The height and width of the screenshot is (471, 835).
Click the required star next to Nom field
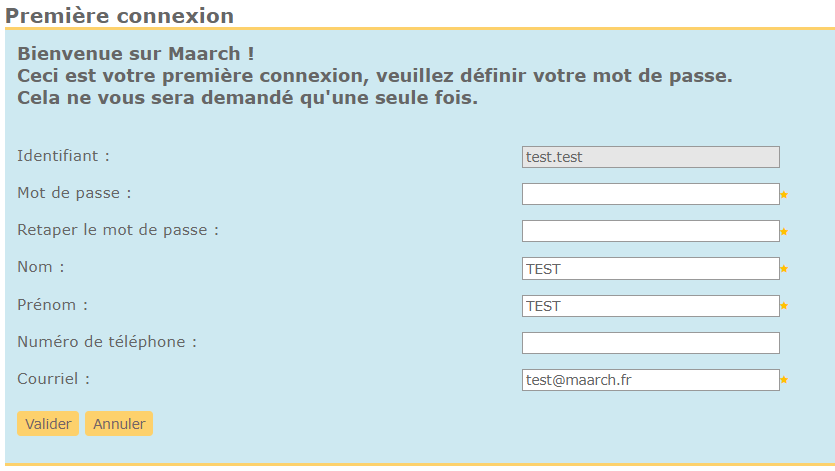tap(784, 269)
